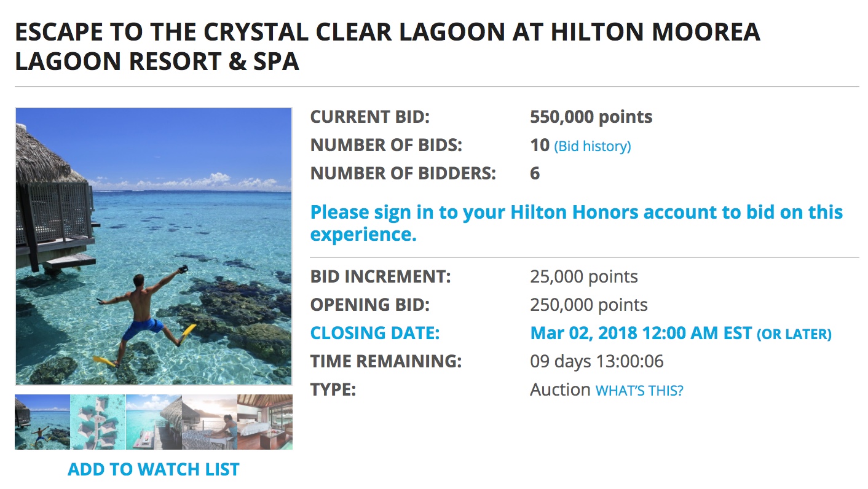
Task: Select the bedroom interior thumbnail
Action: [x=265, y=421]
